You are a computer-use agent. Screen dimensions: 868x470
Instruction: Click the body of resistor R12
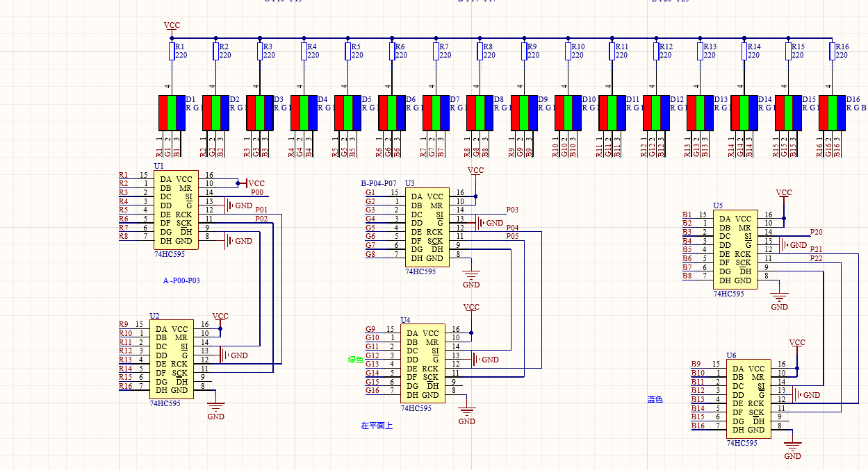pos(656,51)
